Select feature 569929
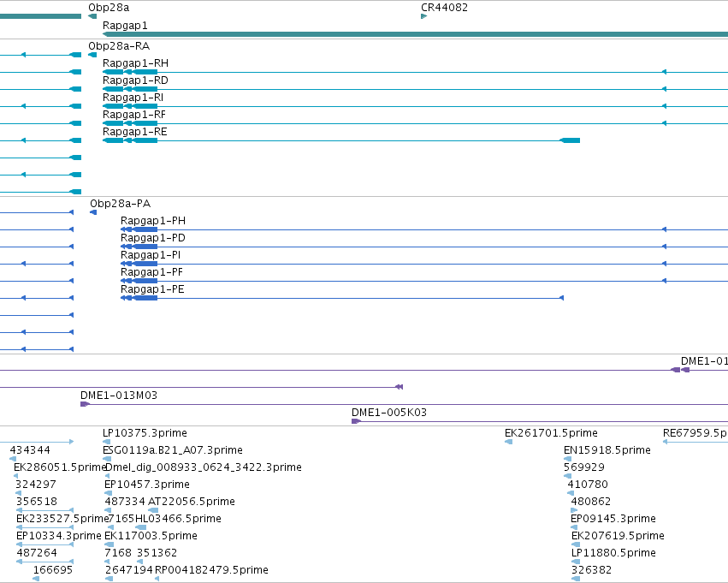 point(584,467)
